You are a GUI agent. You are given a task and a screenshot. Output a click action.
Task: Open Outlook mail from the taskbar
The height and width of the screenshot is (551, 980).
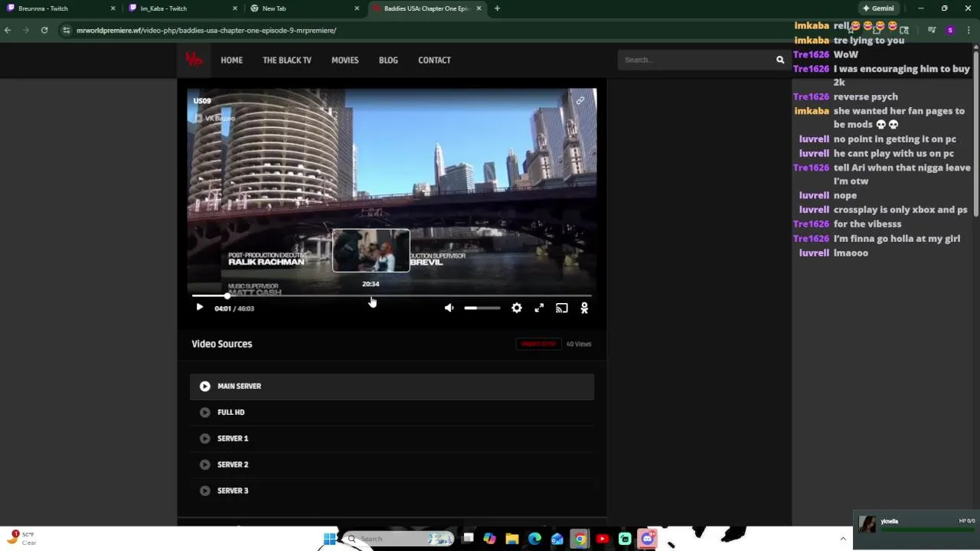[557, 539]
